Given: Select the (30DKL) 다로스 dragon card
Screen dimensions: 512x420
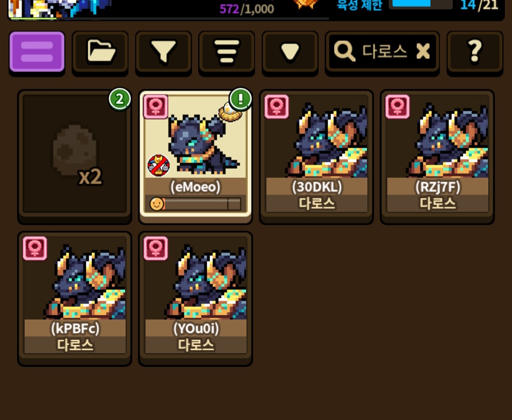Looking at the screenshot, I should 316,156.
